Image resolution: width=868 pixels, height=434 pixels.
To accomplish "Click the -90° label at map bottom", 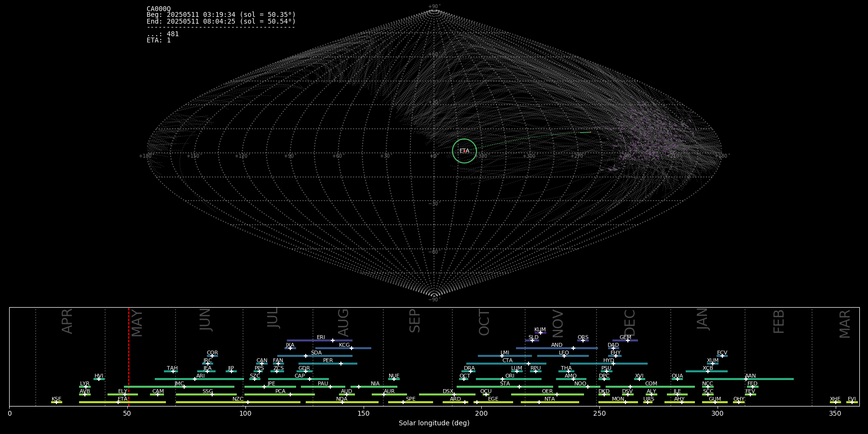I will pos(434,299).
